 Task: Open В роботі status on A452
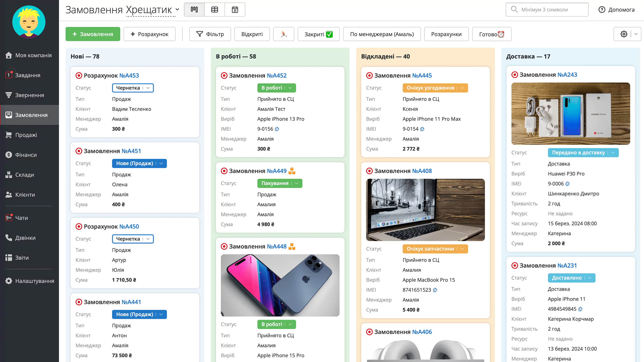(276, 88)
